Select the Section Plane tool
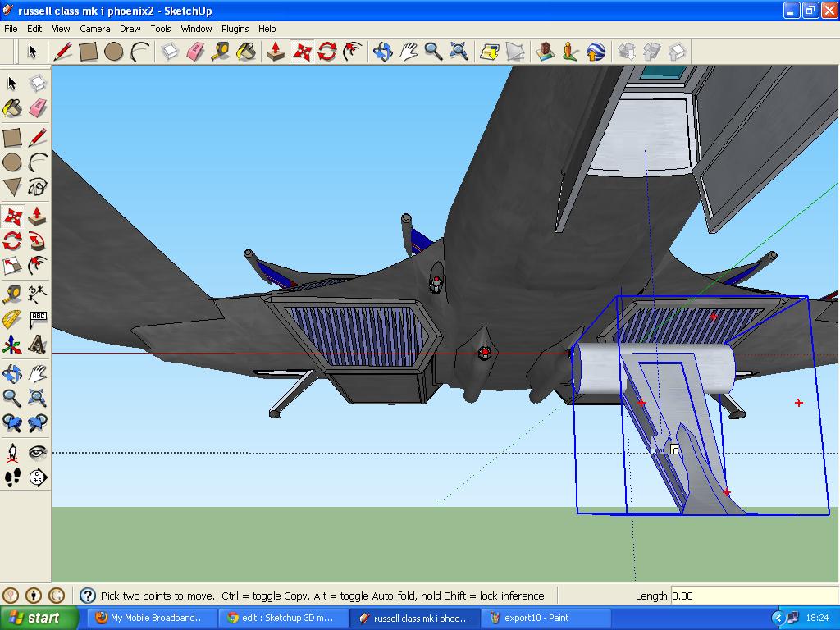This screenshot has width=840, height=630. (38, 477)
